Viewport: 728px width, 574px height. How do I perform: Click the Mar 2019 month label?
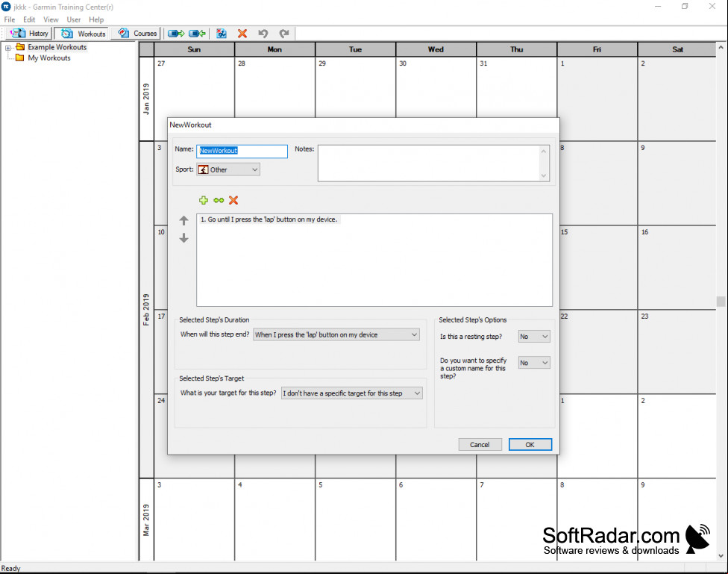146,520
